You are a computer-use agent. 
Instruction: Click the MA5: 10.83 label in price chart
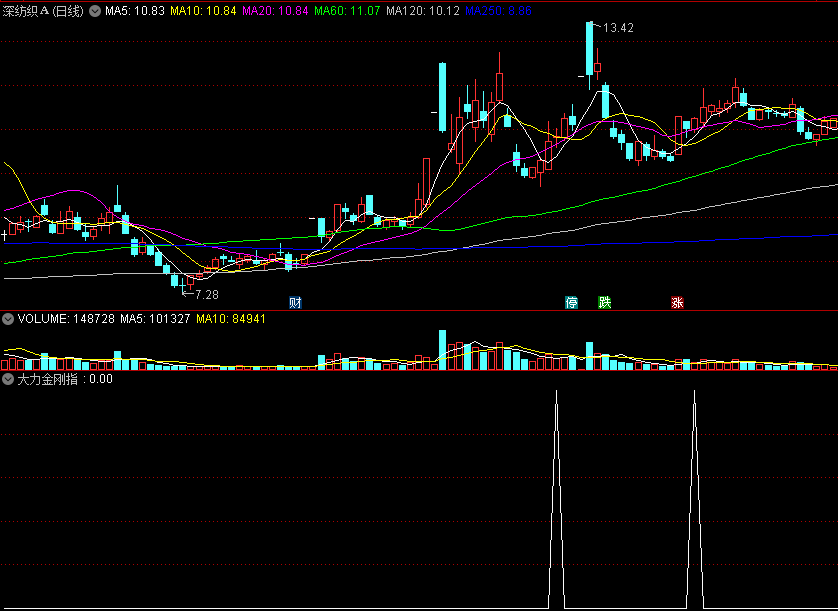[135, 11]
